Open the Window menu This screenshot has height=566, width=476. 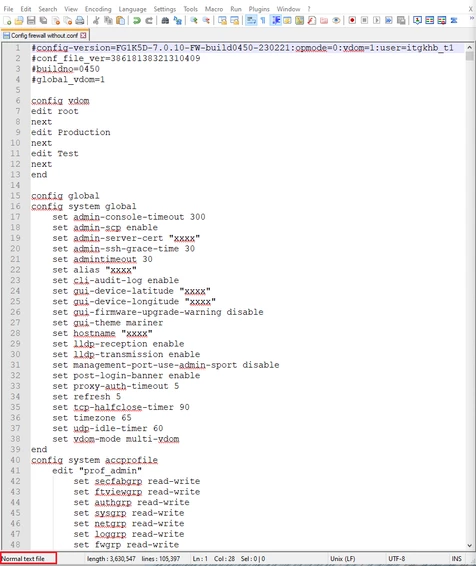(x=288, y=9)
